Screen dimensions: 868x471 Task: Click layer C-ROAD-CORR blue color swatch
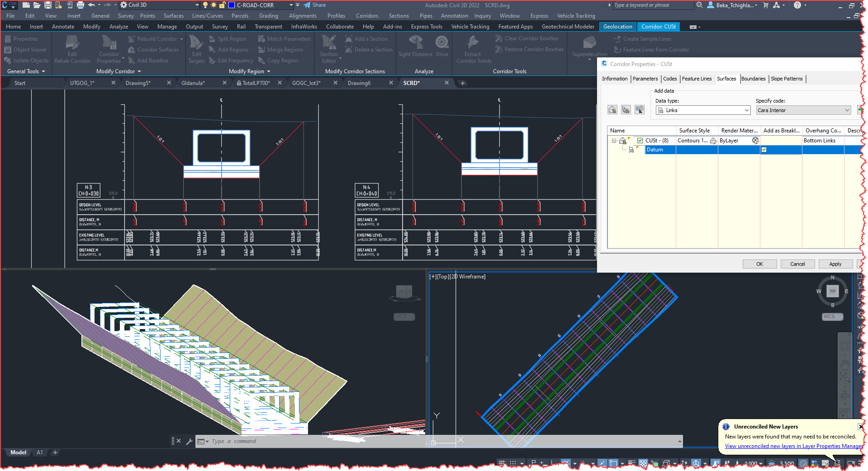[231, 5]
